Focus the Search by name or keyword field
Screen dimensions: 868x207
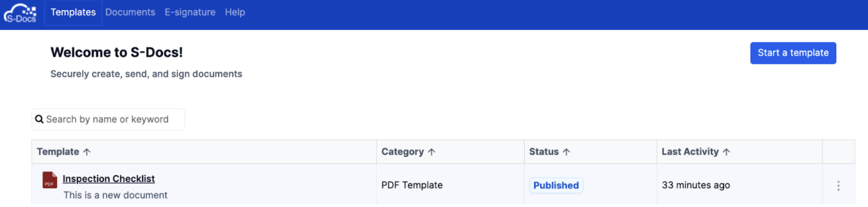click(x=108, y=119)
